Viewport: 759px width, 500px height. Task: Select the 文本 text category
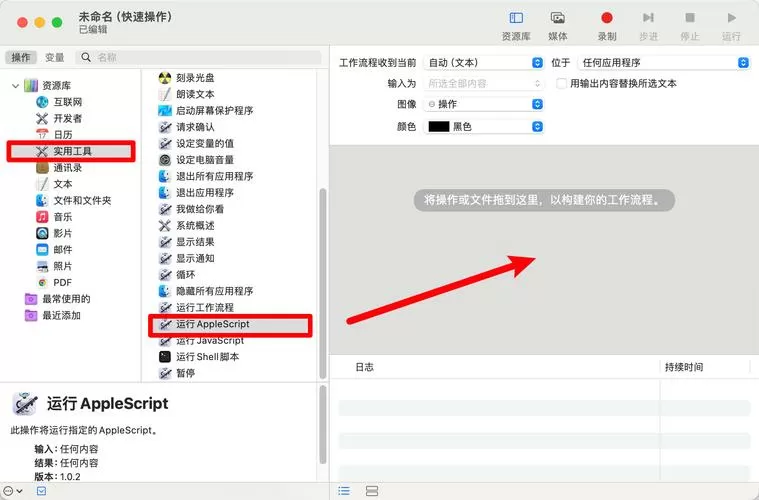coord(54,184)
